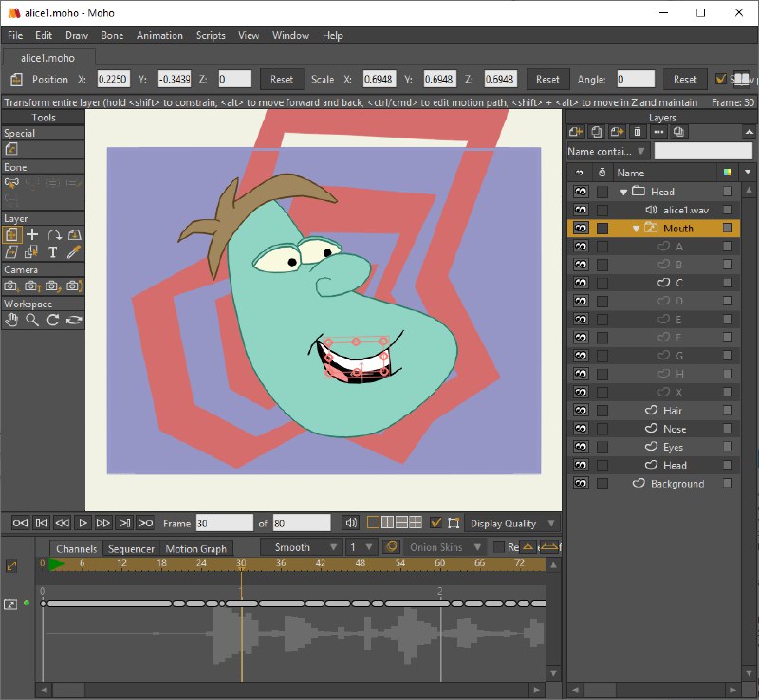
Task: Click the Play button in playback controls
Action: point(83,523)
